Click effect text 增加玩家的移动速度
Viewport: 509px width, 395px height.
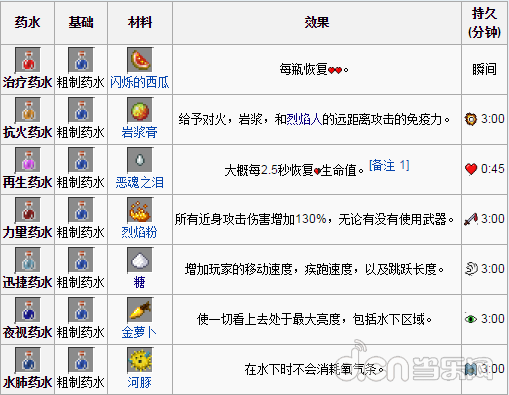[238, 269]
